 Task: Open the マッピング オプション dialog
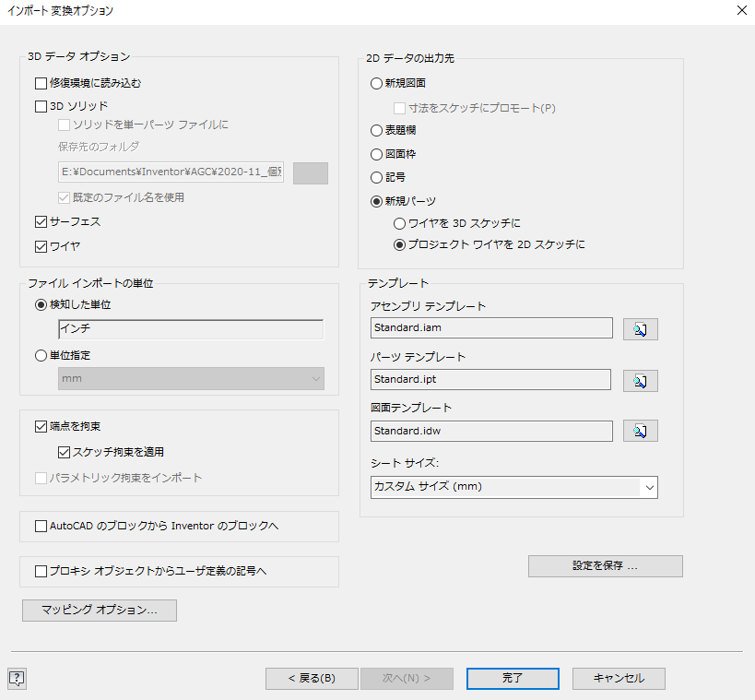(99, 611)
